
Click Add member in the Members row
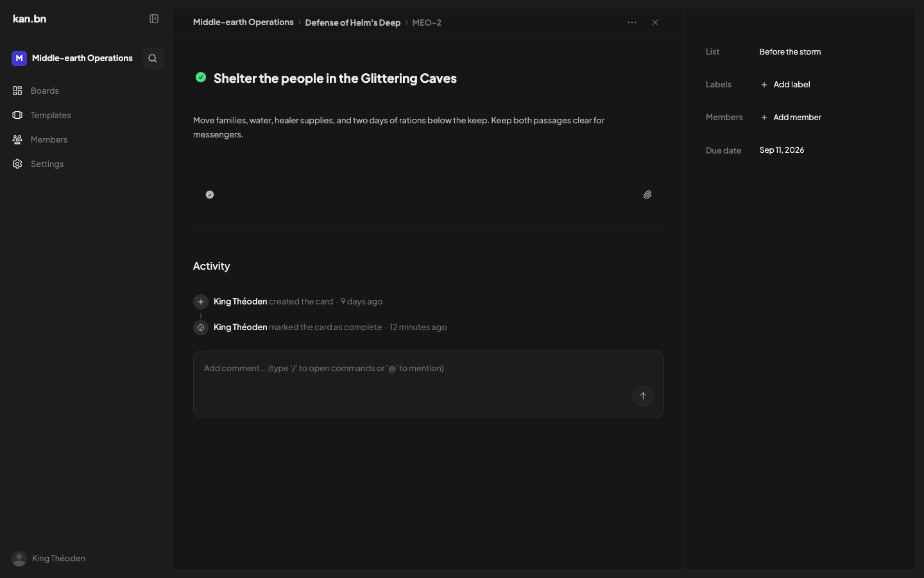tap(791, 118)
